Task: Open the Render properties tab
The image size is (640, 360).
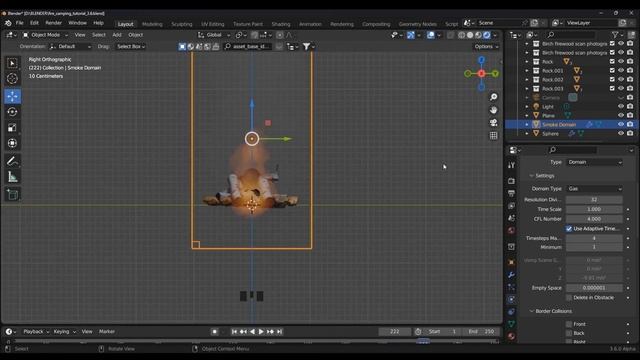Action: (511, 181)
